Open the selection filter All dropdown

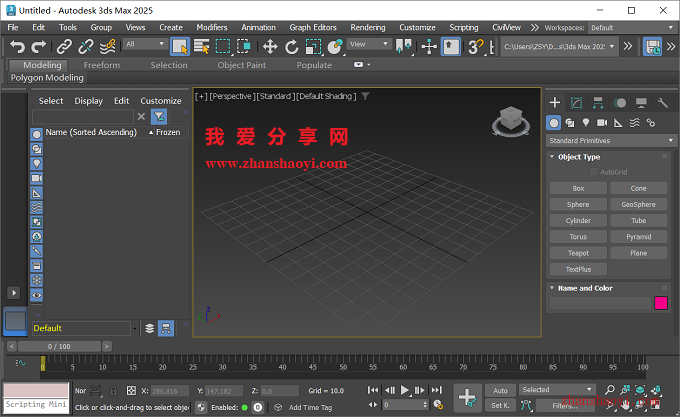[x=145, y=44]
